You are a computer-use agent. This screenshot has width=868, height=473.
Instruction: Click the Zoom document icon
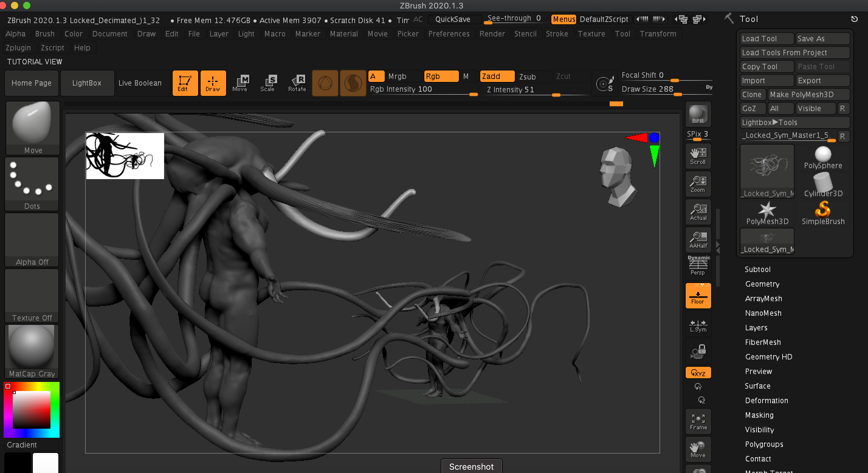(x=698, y=184)
